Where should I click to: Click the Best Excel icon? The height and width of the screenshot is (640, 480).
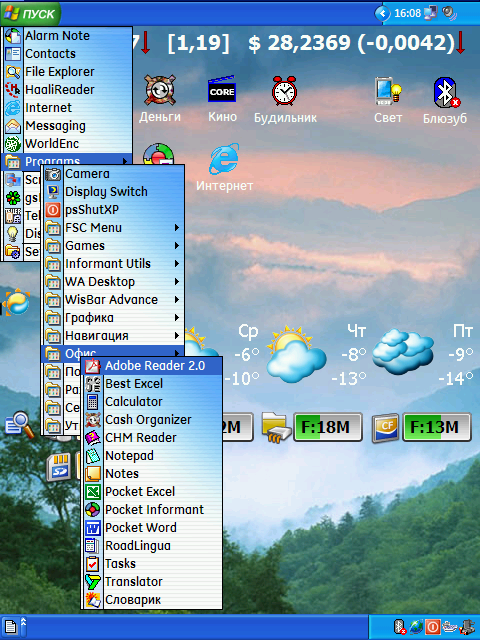pos(93,384)
